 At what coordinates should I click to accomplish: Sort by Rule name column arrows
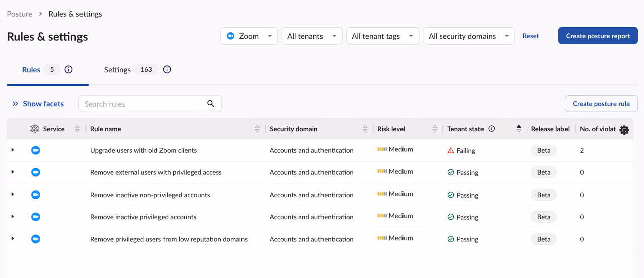coord(257,129)
